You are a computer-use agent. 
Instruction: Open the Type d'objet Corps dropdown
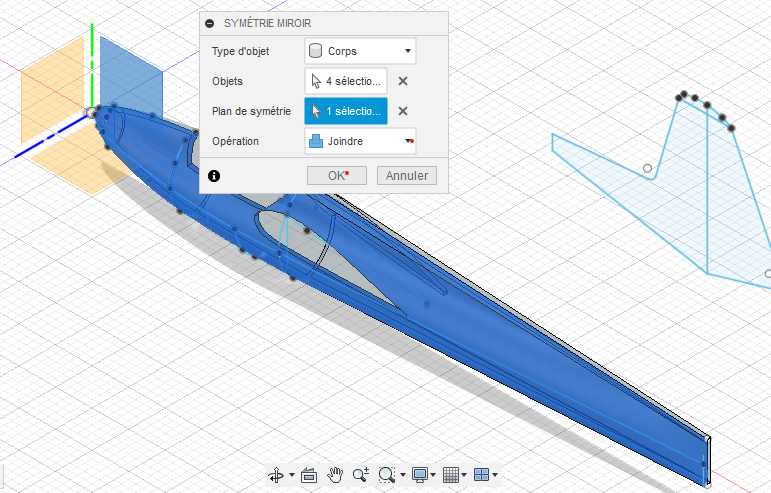360,51
